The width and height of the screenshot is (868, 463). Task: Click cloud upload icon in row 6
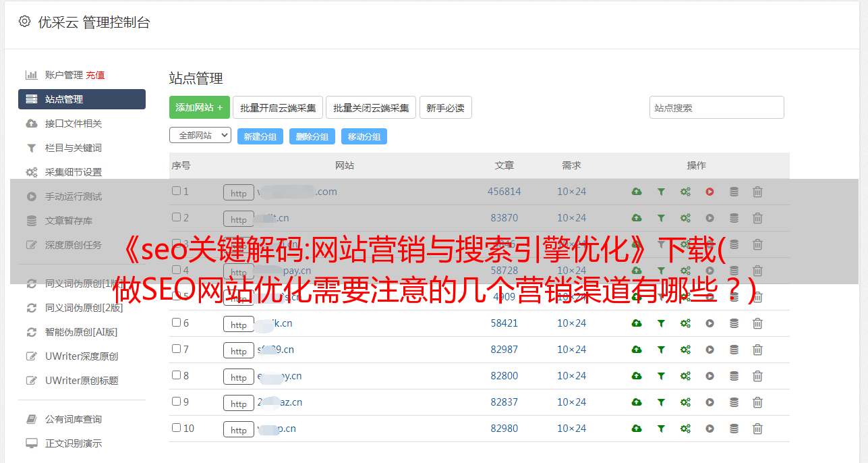tap(637, 323)
